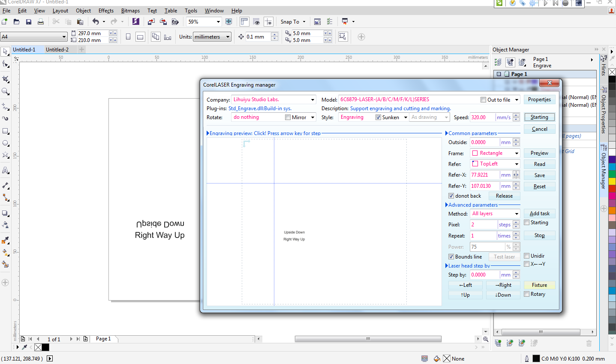Select the Pick tool in toolbox
Screen dimensions: 616x364
(x=6, y=52)
